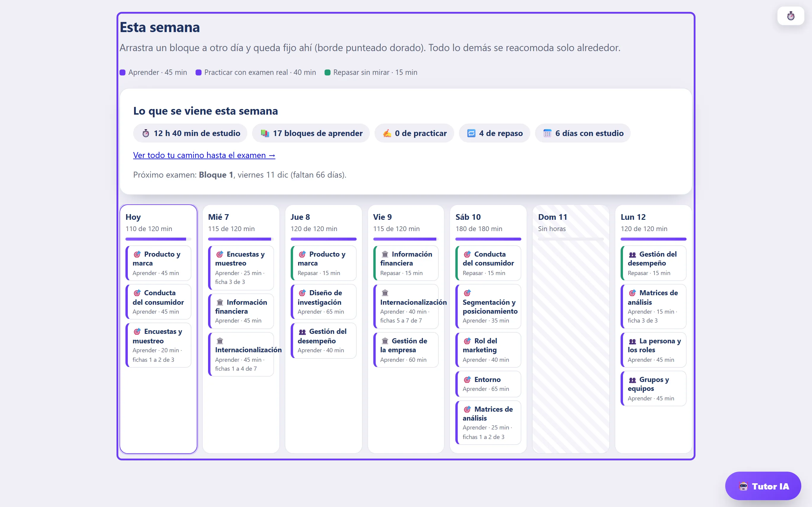The image size is (812, 507).
Task: Select Mié 7 'Internacionalización' fichas 1 a 4 block
Action: pyautogui.click(x=241, y=354)
